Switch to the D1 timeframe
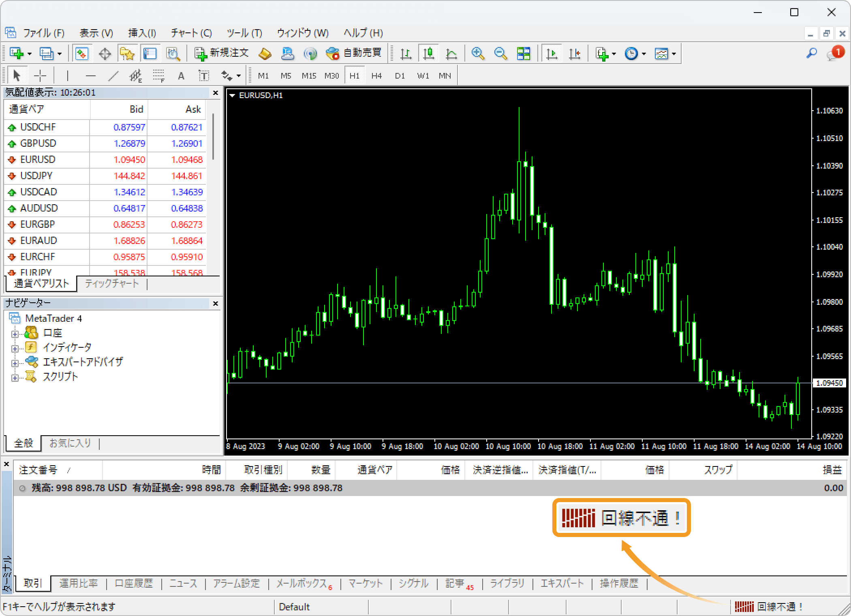The image size is (851, 616). click(400, 76)
